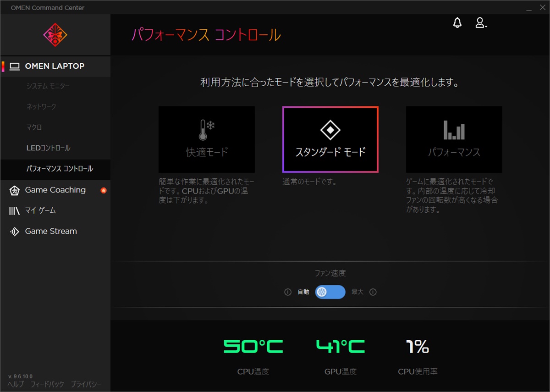Click the 最大 fan speed label
This screenshot has height=392, width=550.
[357, 292]
